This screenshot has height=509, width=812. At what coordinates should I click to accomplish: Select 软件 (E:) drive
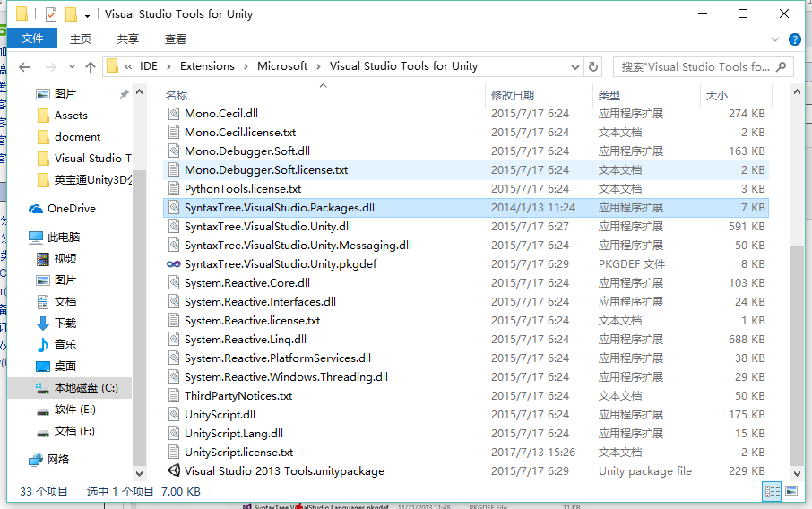[74, 410]
